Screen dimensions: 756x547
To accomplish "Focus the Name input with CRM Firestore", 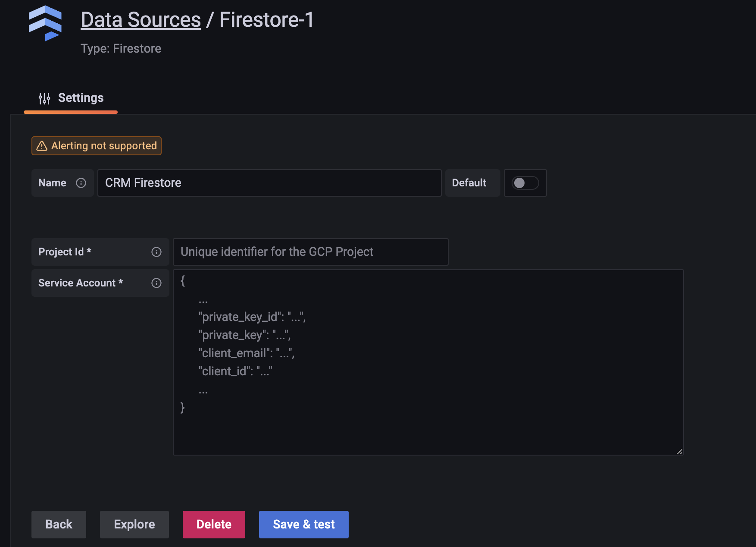I will (x=269, y=183).
